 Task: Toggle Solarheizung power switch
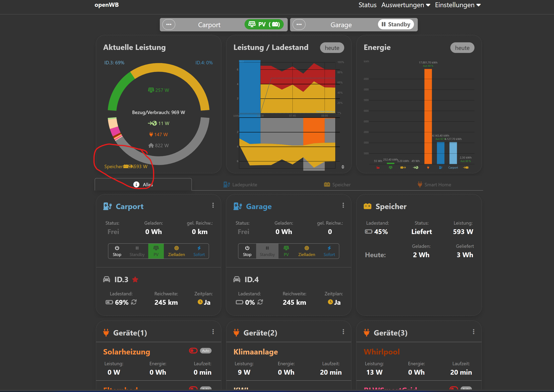point(193,350)
